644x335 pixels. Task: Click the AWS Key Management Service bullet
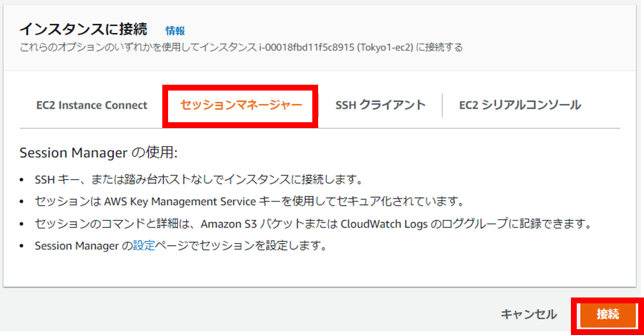click(250, 202)
